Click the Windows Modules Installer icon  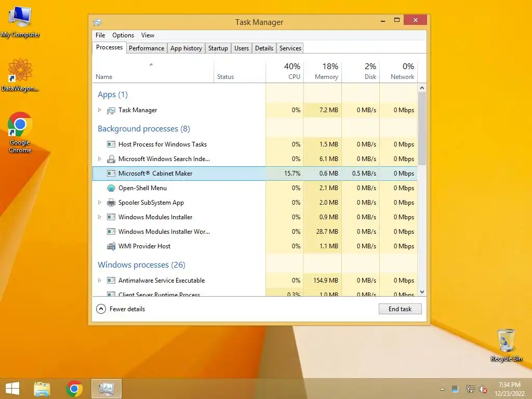click(111, 217)
